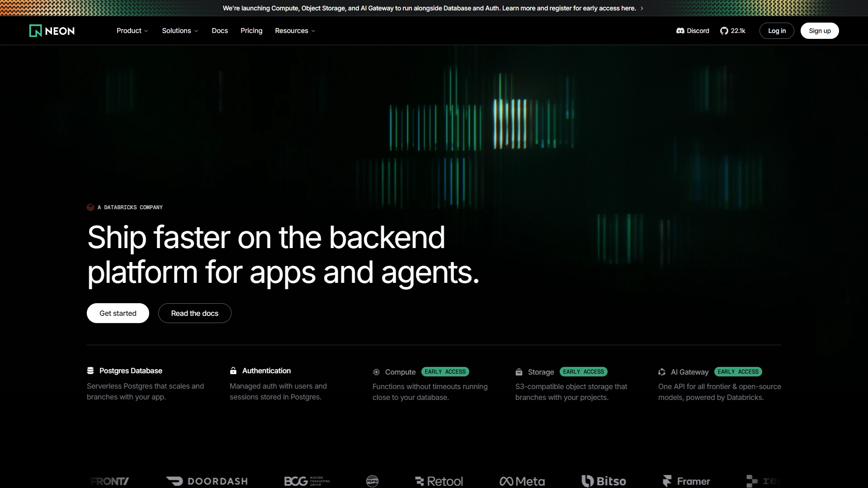
Task: Click the Get started button
Action: 118,313
